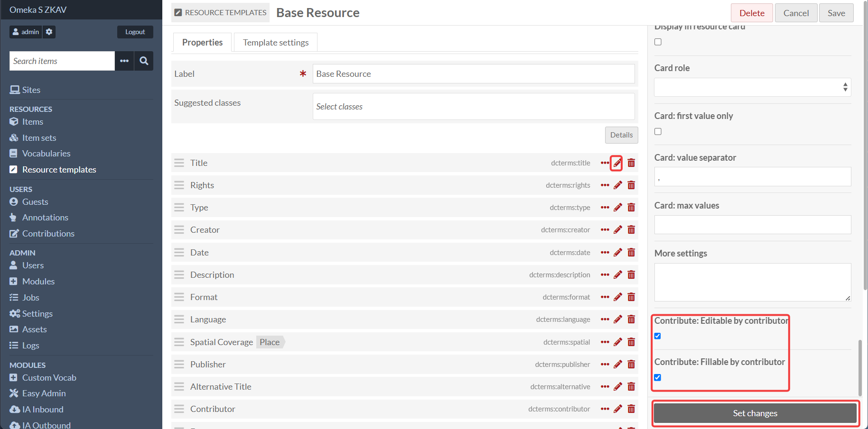
Task: Delete the Creator property with trash icon
Action: [631, 230]
